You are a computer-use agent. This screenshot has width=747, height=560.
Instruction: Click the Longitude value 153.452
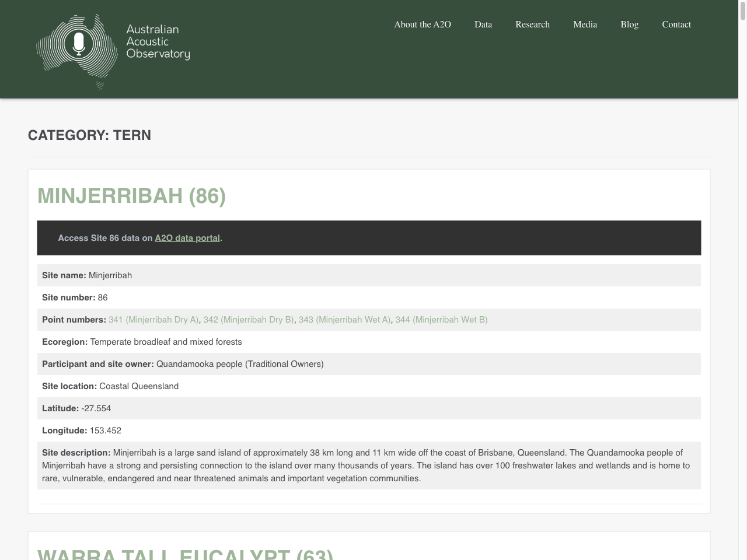[106, 430]
